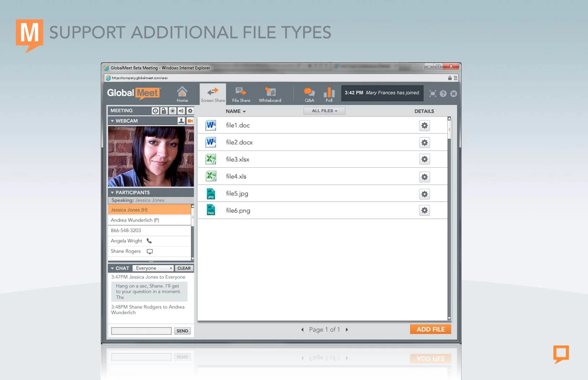Select participant Shane Rogers
This screenshot has height=380, width=588.
149,251
